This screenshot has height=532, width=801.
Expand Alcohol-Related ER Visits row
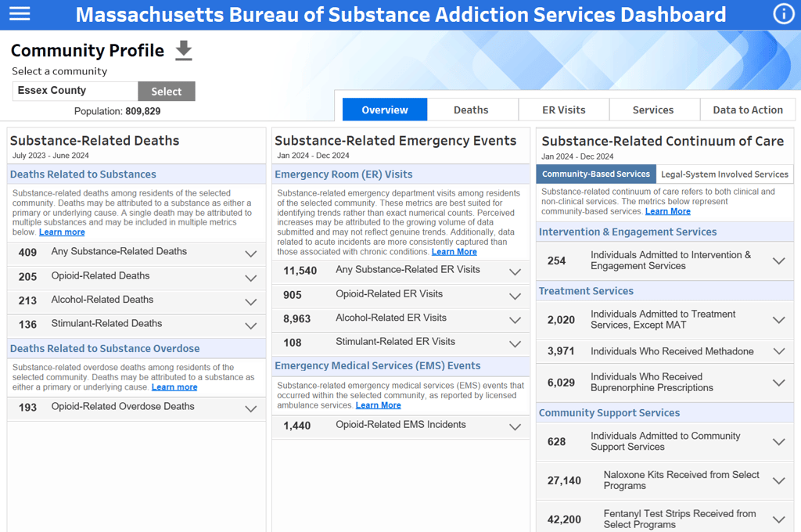tap(400, 319)
